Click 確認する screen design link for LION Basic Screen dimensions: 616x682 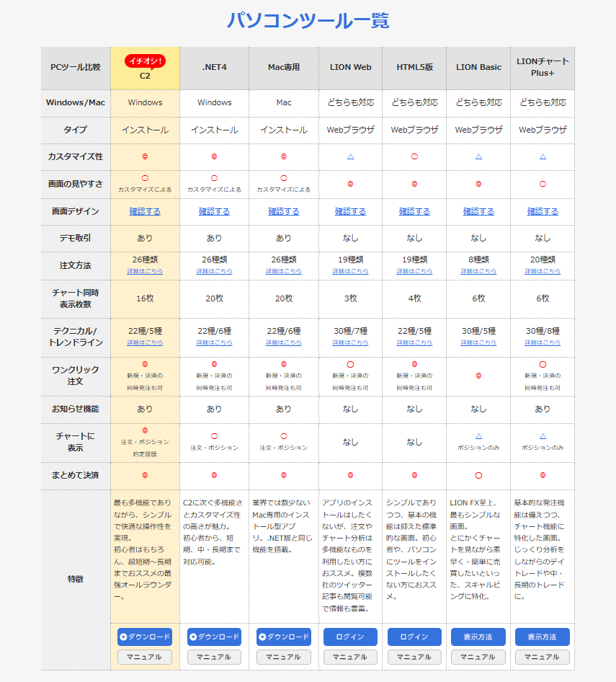click(478, 211)
